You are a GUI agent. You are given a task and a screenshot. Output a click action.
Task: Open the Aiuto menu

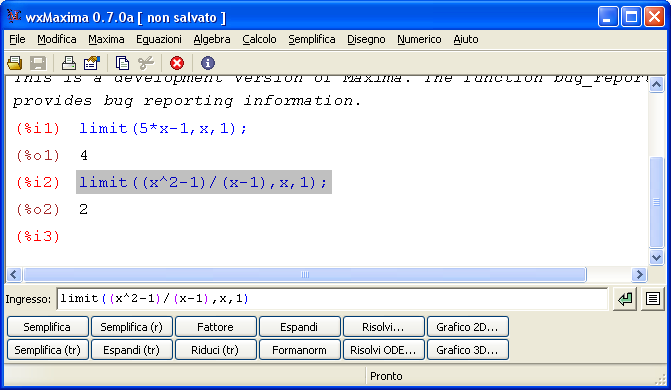coord(466,39)
